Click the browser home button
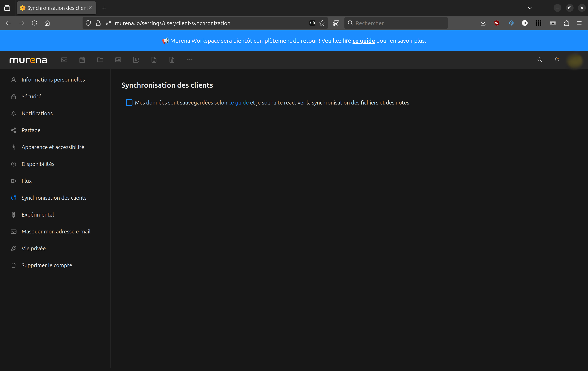588x371 pixels. [47, 23]
